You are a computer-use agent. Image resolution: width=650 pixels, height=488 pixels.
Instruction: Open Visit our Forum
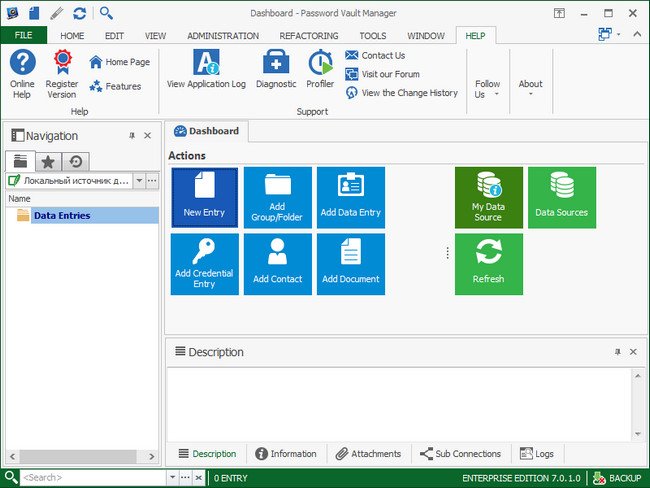click(x=382, y=74)
